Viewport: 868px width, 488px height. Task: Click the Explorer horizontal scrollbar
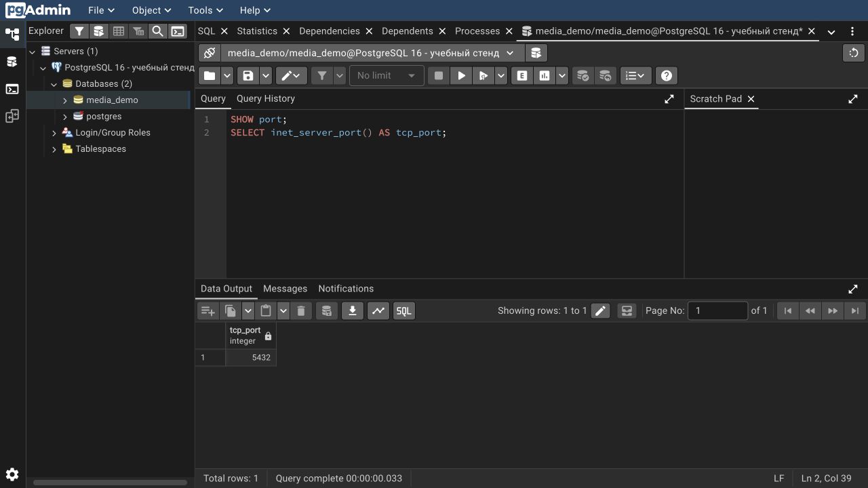[x=110, y=483]
